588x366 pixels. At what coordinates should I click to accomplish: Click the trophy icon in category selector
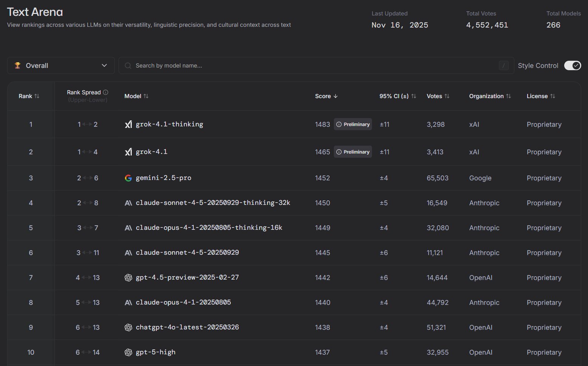17,65
